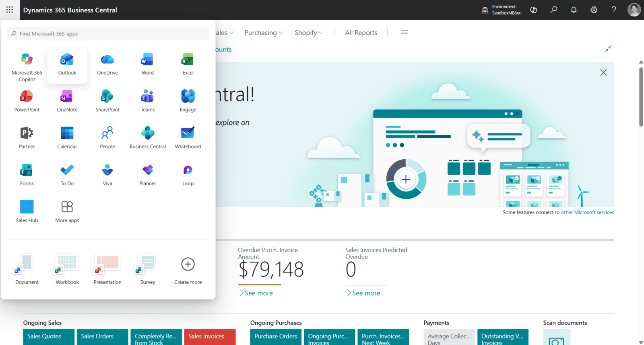This screenshot has width=644, height=345.
Task: See more under Sales Invoices Predicted Overdue
Action: tap(363, 293)
